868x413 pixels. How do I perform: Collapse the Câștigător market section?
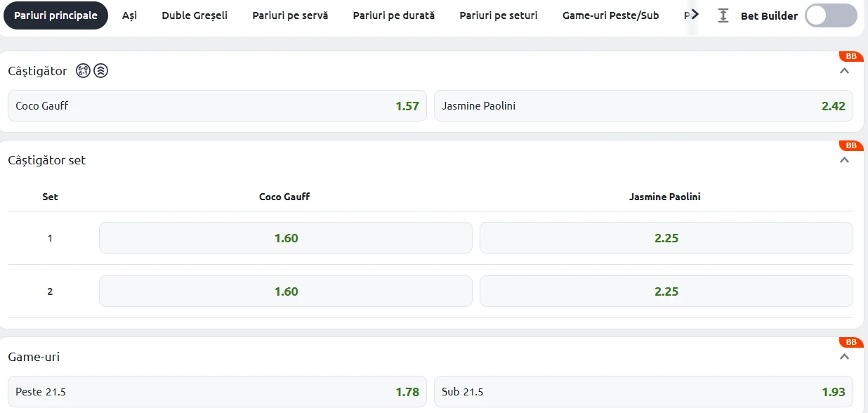[845, 70]
